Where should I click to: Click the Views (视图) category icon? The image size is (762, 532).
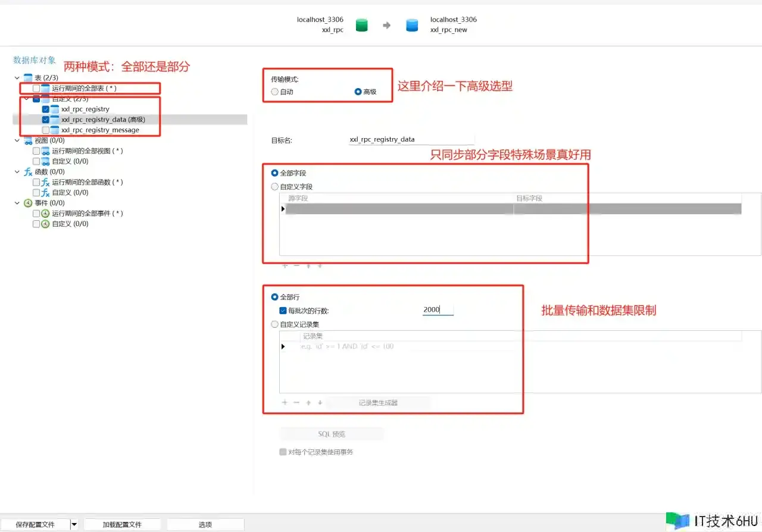pyautogui.click(x=28, y=140)
